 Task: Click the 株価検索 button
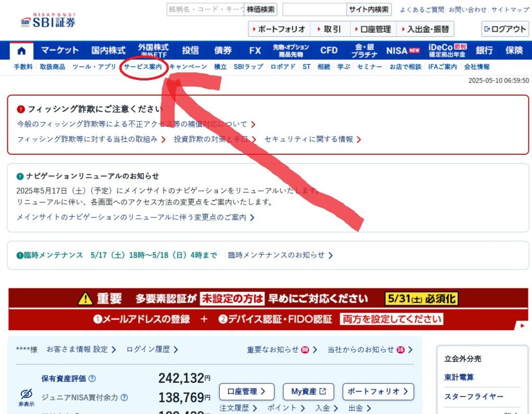click(x=261, y=9)
